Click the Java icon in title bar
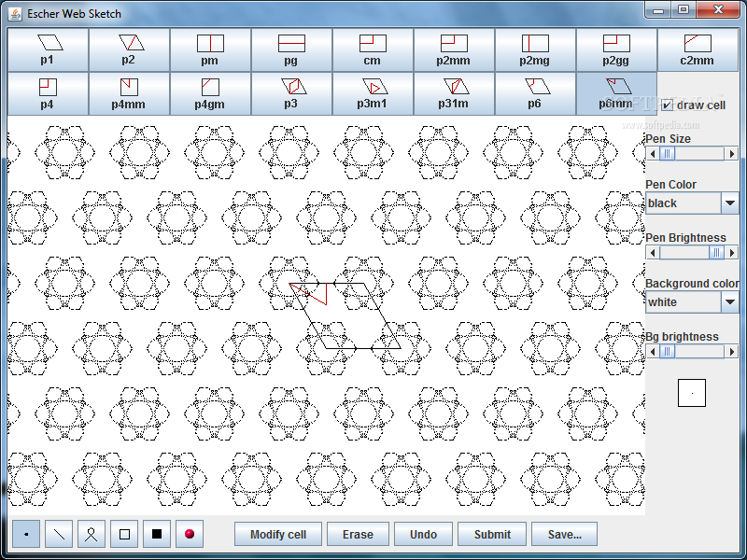 pos(15,13)
